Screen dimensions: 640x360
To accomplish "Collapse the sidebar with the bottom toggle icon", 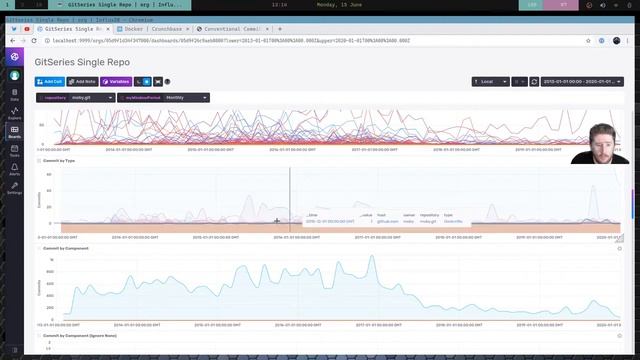I will (x=15, y=350).
